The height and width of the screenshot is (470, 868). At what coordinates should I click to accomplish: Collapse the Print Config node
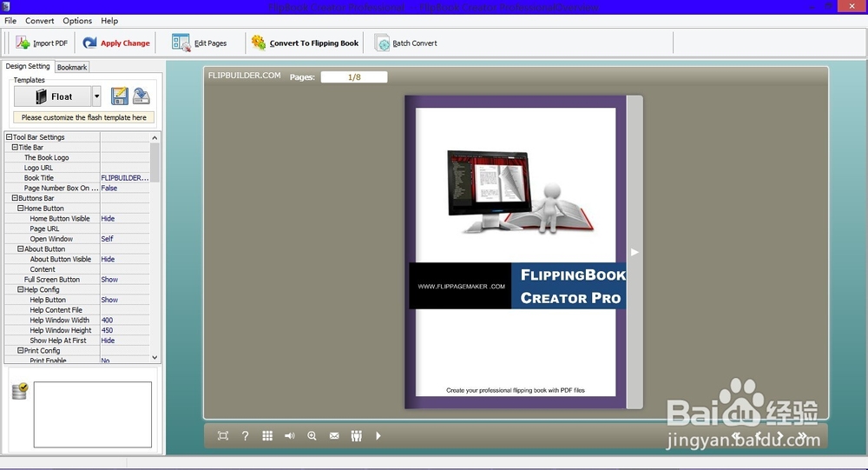21,350
